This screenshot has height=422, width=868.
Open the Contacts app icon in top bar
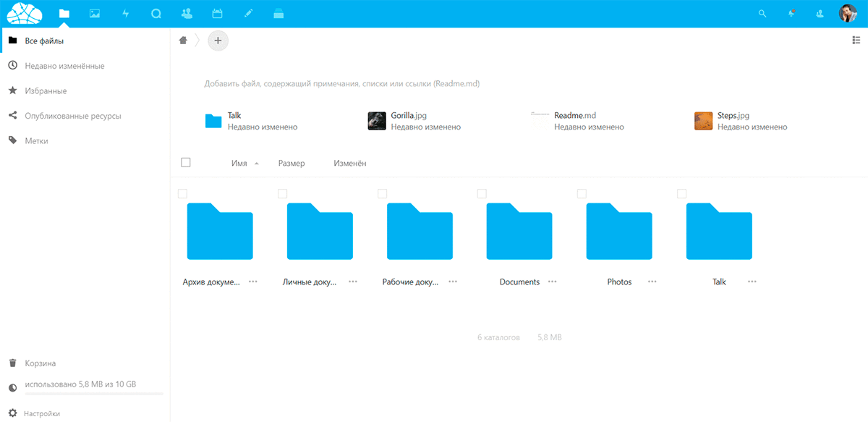(187, 13)
